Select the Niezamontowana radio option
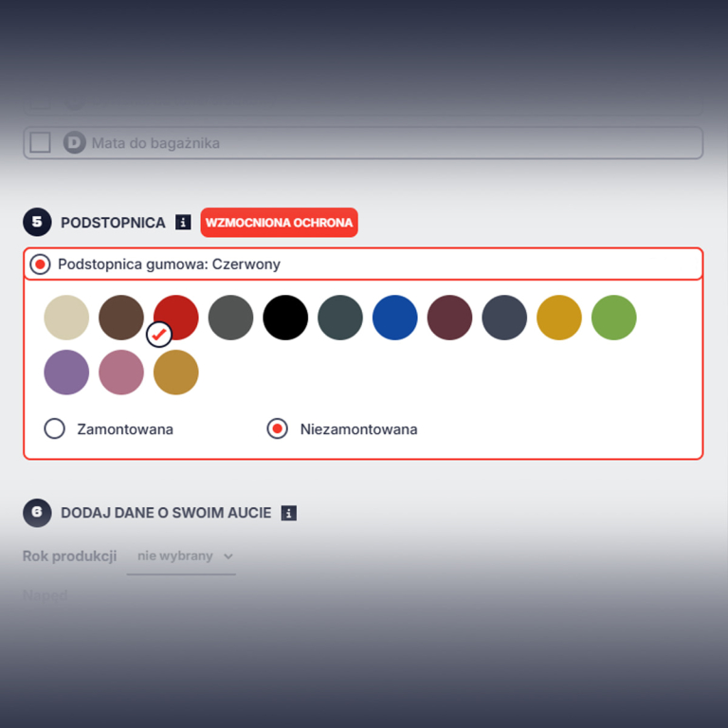This screenshot has height=728, width=728. 277,429
